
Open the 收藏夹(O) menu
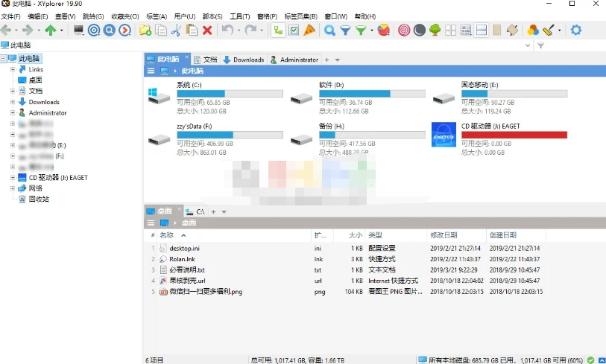point(124,16)
